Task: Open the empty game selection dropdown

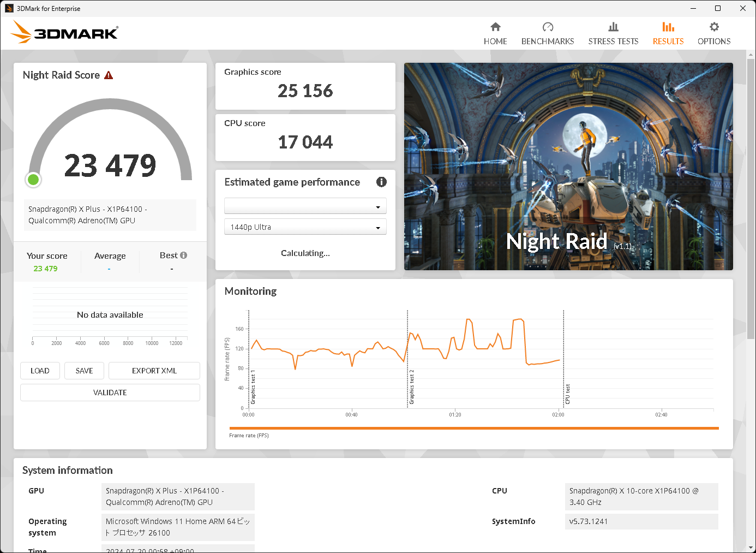Action: point(305,206)
